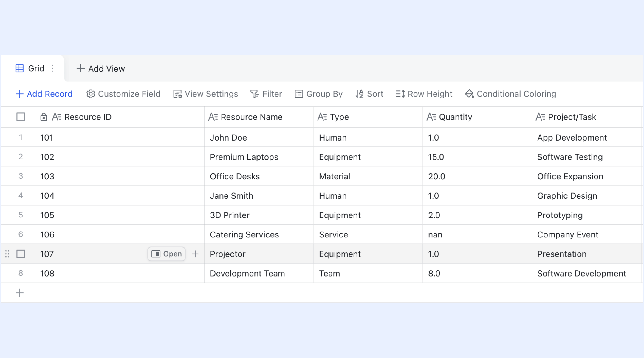644x358 pixels.
Task: Open View Settings
Action: click(x=205, y=94)
